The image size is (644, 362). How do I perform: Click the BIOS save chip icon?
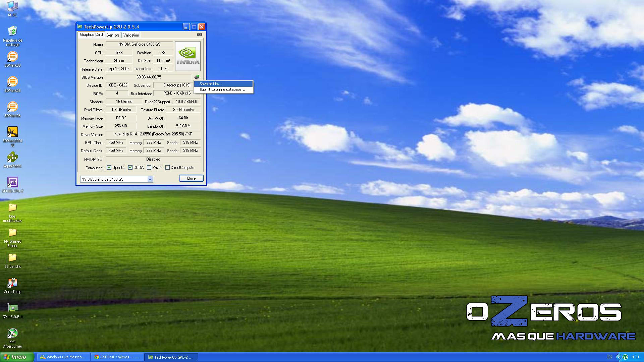(197, 77)
